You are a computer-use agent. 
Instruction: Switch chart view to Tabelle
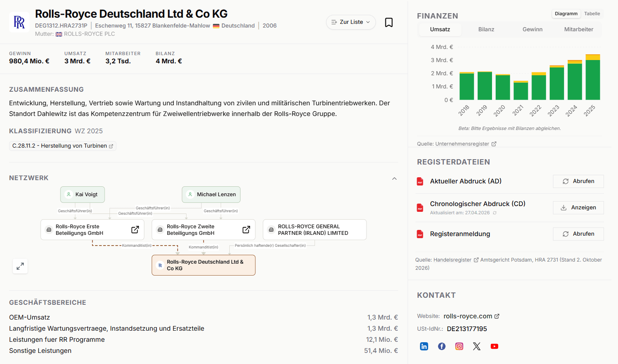click(592, 14)
